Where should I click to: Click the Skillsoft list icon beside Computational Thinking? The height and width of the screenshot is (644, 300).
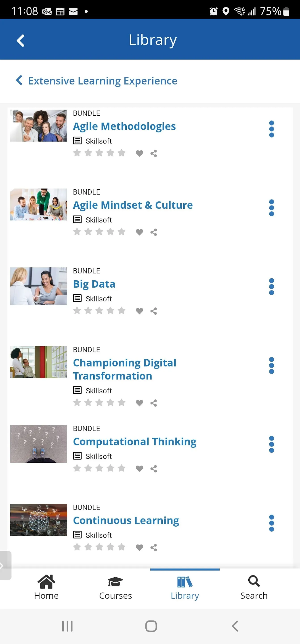tap(78, 455)
